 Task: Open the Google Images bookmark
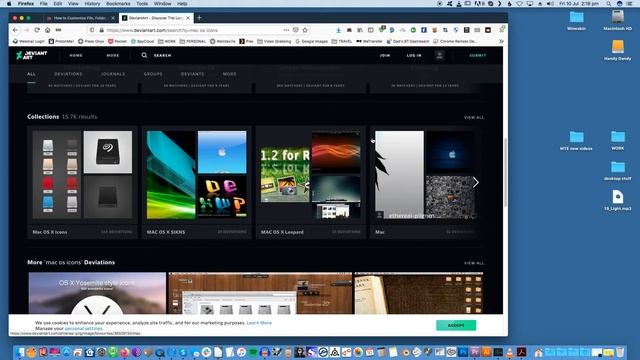(x=311, y=41)
